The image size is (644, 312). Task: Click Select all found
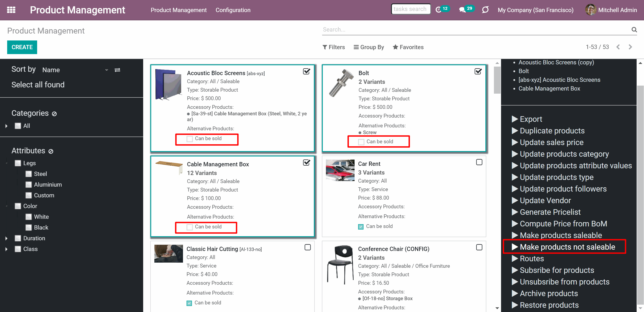(38, 85)
